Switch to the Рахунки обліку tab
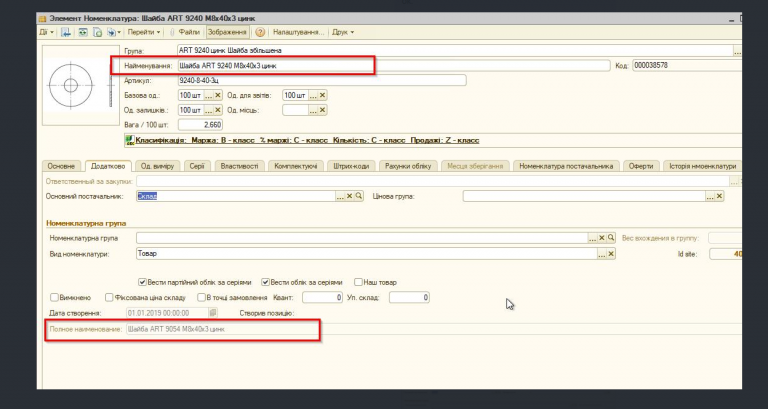Viewport: 768px width, 409px height. [408, 166]
